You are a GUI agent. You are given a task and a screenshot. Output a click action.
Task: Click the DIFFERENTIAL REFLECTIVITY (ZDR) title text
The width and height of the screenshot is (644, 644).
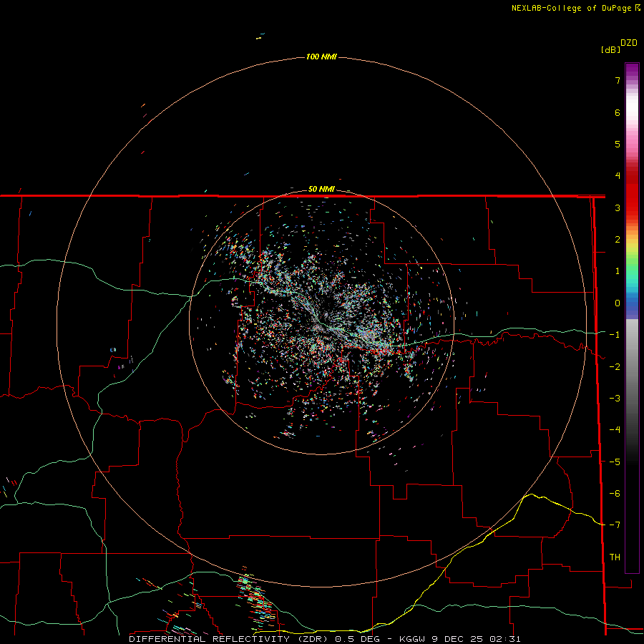click(x=230, y=639)
